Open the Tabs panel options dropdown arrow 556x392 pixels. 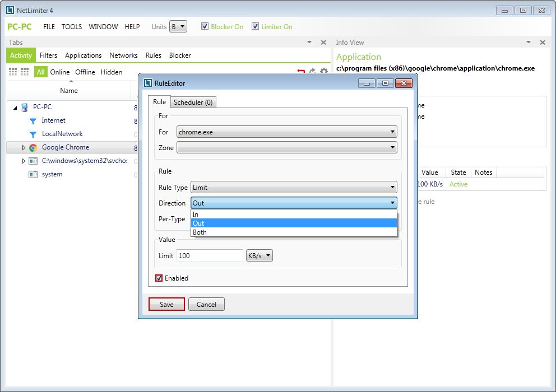(309, 42)
